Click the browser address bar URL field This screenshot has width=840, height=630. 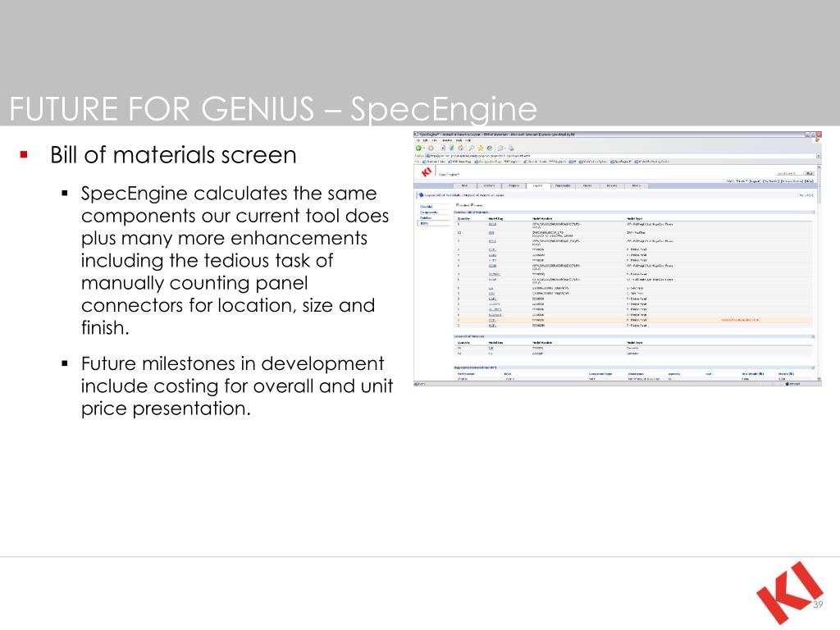(x=622, y=156)
